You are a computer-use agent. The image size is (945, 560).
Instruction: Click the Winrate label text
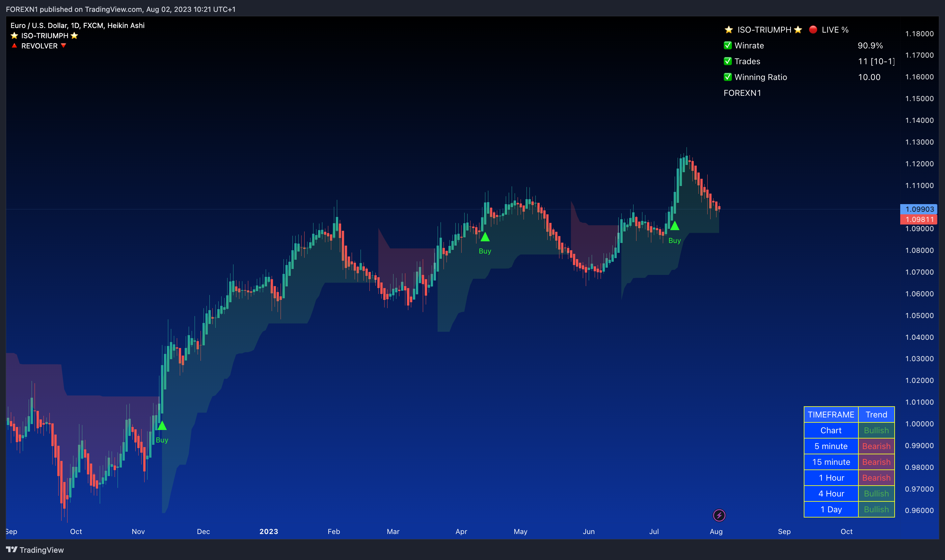tap(749, 45)
